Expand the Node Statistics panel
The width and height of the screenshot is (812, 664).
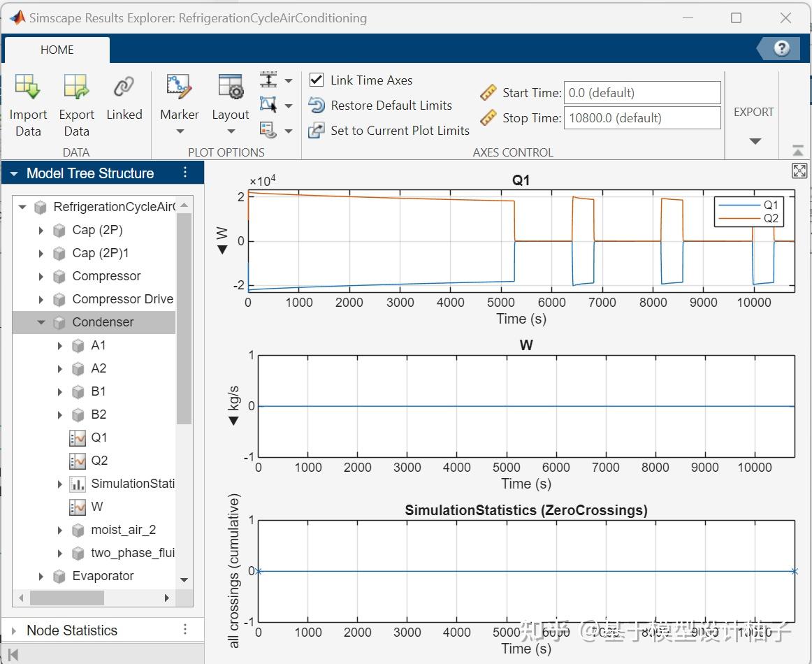[x=14, y=630]
